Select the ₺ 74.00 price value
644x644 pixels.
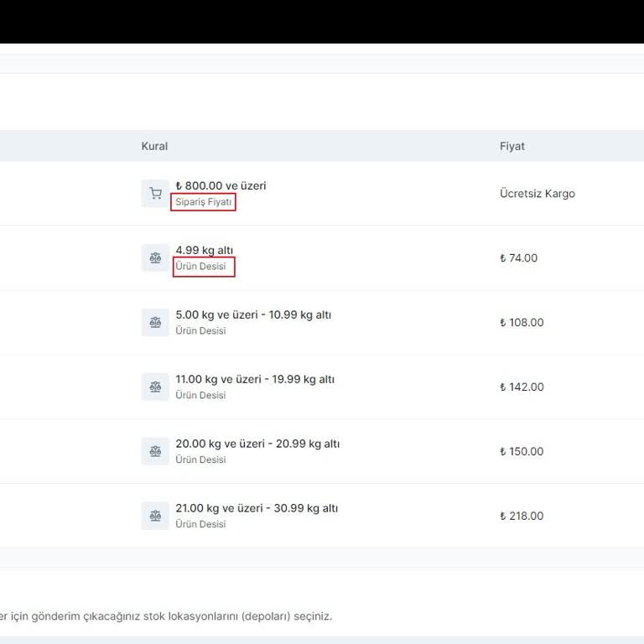point(518,258)
